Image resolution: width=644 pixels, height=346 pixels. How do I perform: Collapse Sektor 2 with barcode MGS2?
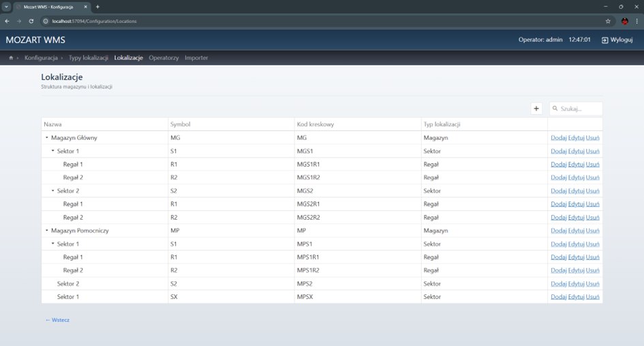53,191
